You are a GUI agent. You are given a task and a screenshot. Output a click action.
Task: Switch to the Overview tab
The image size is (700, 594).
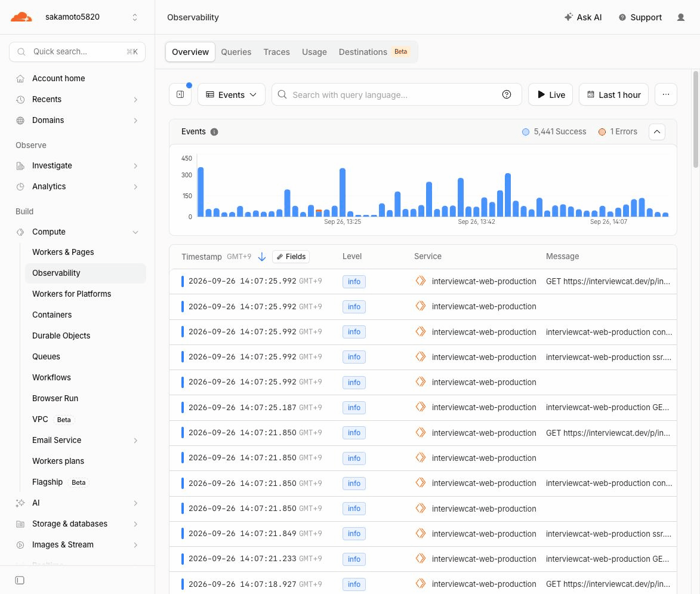coord(190,52)
